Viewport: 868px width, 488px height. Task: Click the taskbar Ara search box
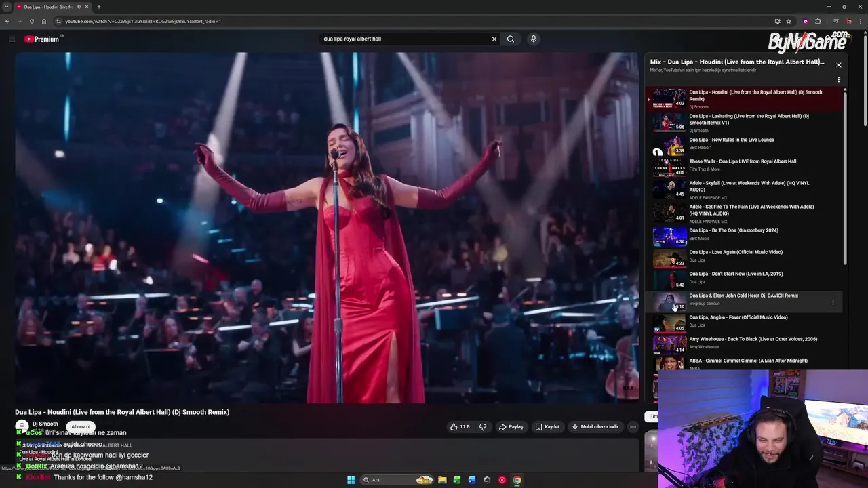click(x=398, y=480)
